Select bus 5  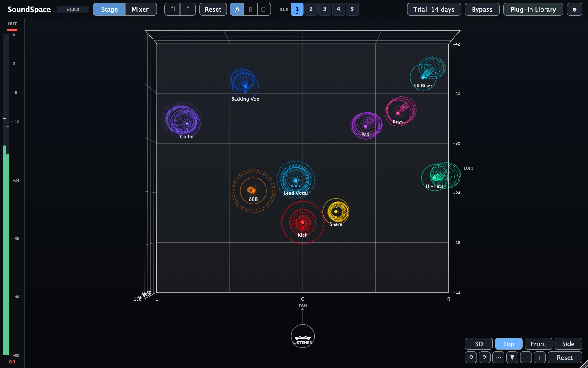tap(352, 9)
